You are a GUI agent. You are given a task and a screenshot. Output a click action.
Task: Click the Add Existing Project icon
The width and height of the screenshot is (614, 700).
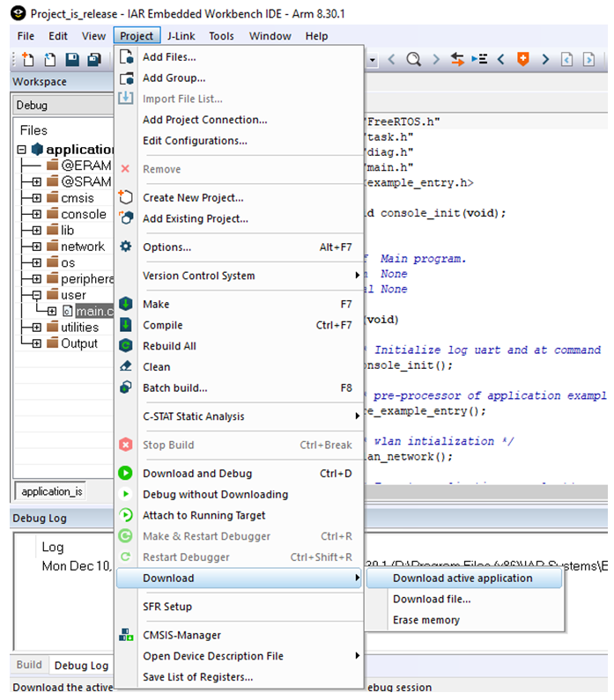pos(126,218)
